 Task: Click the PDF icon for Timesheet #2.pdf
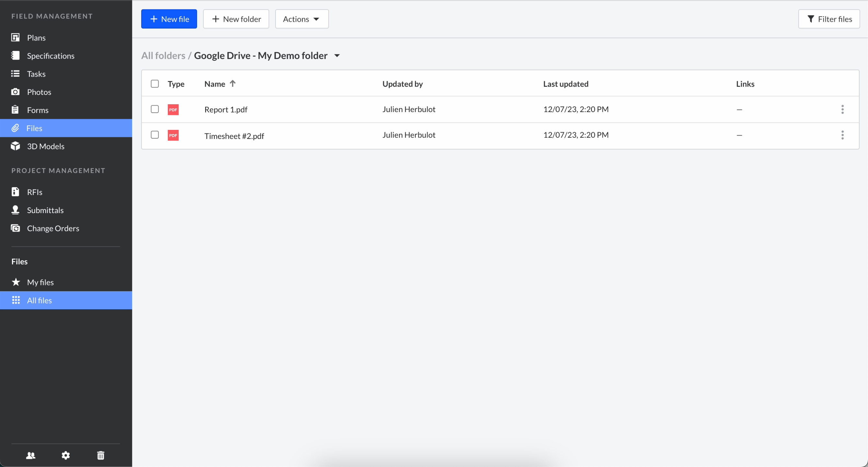click(x=173, y=135)
